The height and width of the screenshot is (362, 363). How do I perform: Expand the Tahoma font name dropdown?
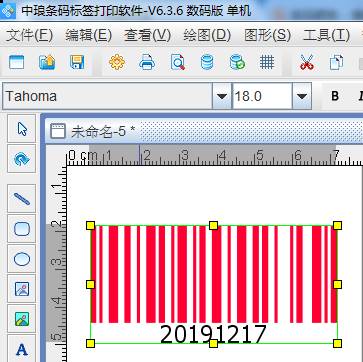coord(222,96)
